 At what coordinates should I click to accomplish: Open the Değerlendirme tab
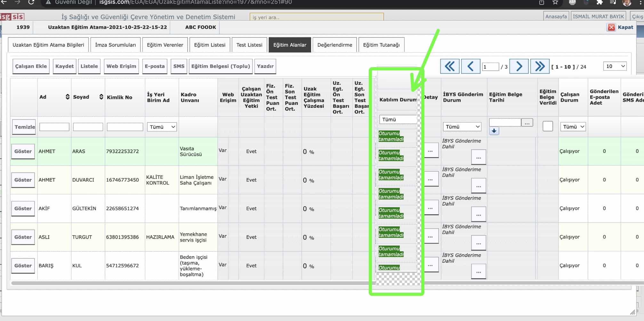tap(334, 45)
